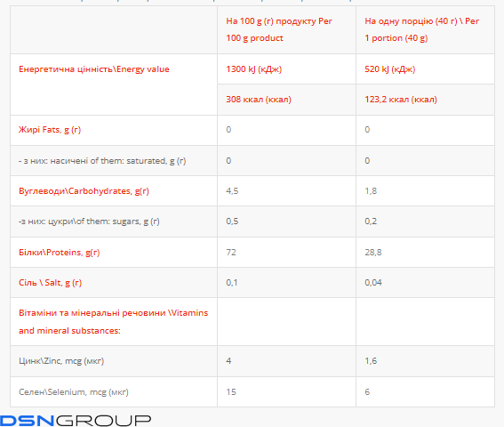The height and width of the screenshot is (427, 504).
Task: Click the '28,8' proteins per portion value
Action: [372, 253]
